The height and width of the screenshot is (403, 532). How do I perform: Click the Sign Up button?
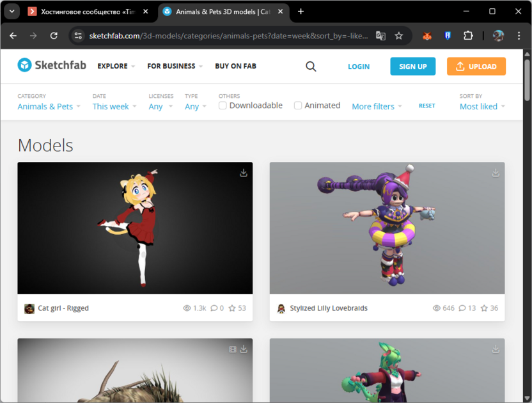(x=413, y=67)
